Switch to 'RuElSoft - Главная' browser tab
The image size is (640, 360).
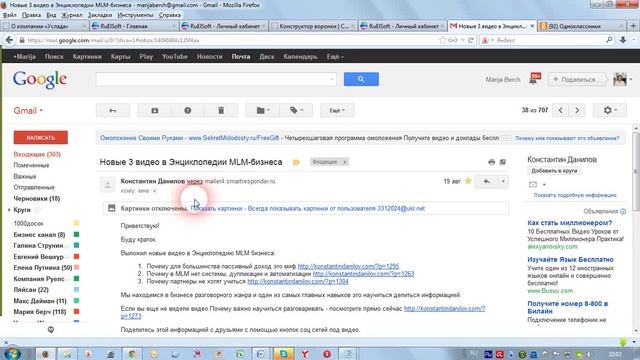coord(134,26)
